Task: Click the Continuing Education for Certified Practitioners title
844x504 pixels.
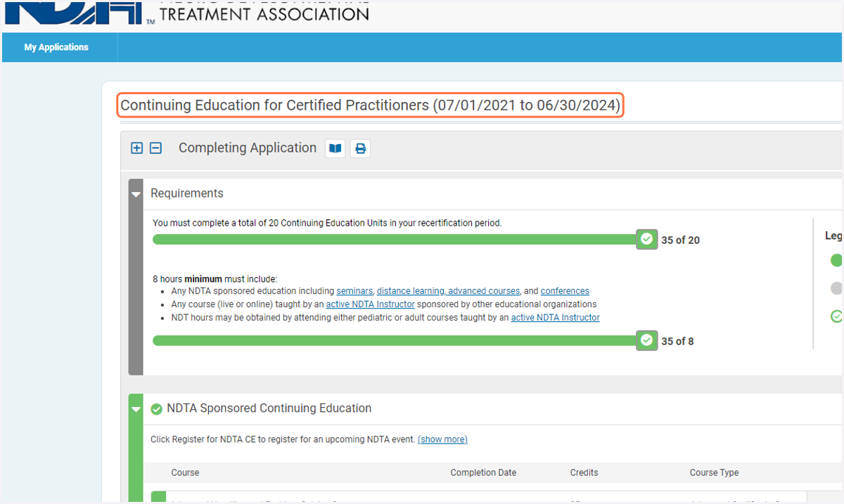Action: point(371,105)
